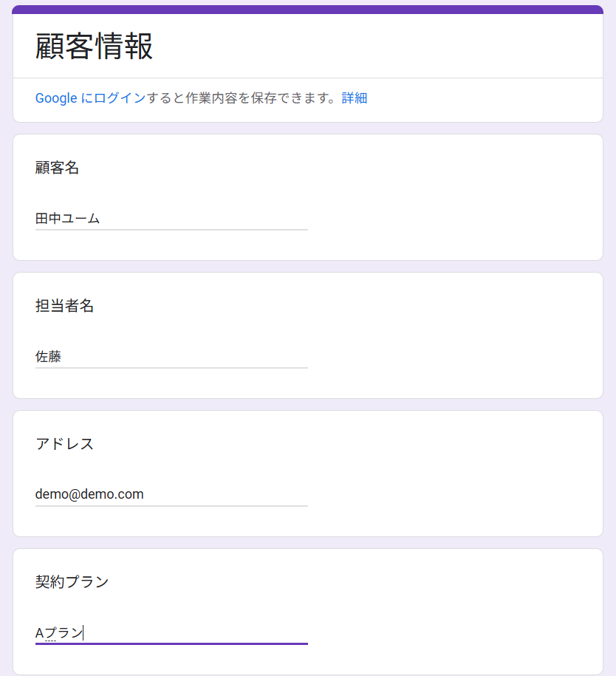Click the Google にログイン link

(x=90, y=98)
